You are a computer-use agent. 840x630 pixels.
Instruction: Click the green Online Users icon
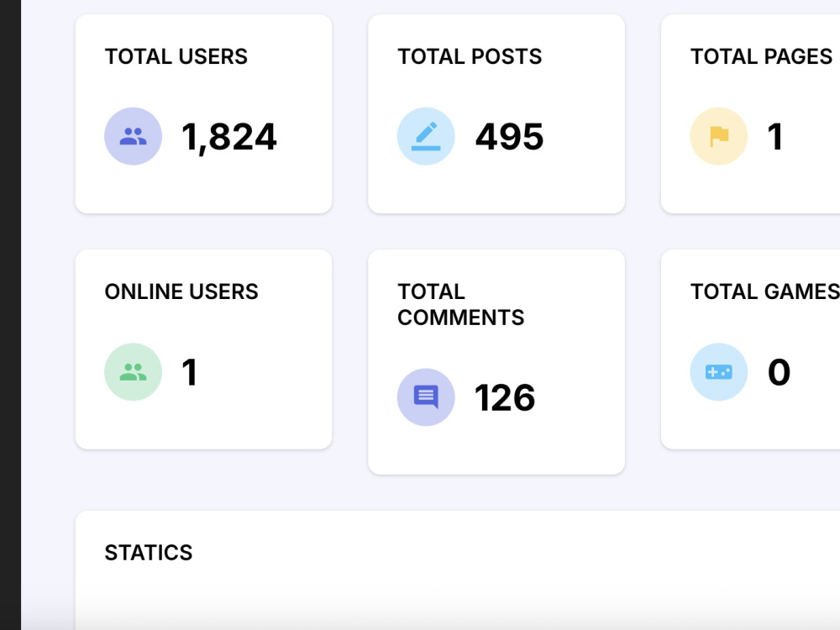pyautogui.click(x=133, y=372)
